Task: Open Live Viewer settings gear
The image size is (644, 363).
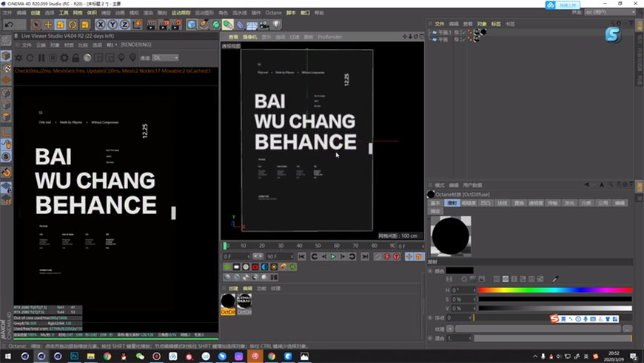Action: 64,58
